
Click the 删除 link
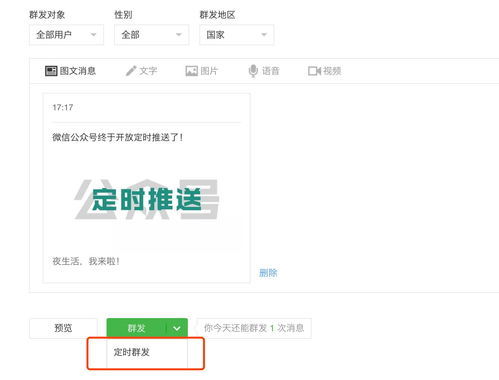click(268, 273)
